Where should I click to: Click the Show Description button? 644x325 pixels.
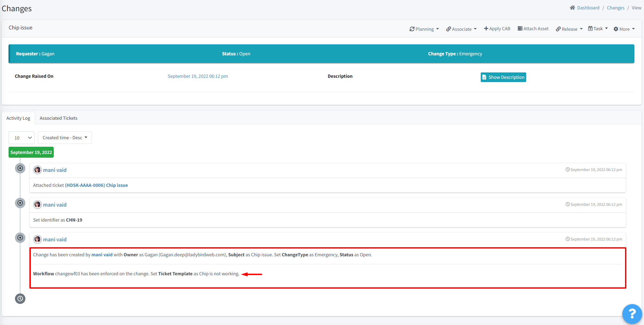point(503,77)
